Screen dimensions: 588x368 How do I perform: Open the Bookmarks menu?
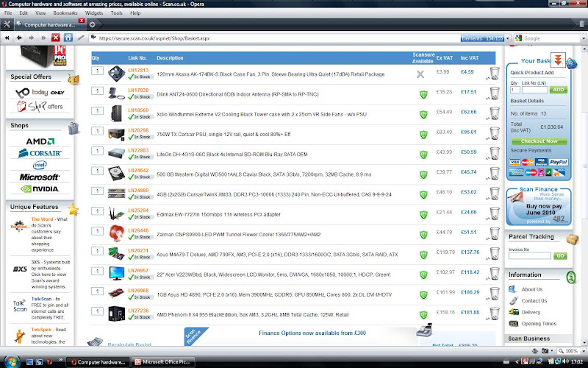[x=65, y=13]
